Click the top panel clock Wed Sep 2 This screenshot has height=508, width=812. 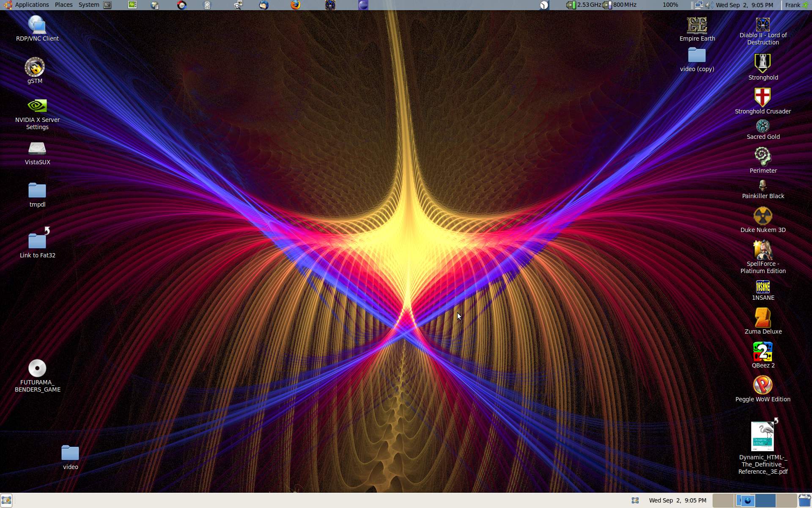[744, 5]
